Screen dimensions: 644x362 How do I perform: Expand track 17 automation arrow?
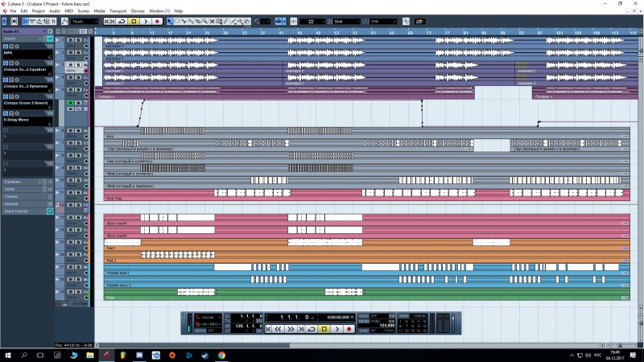point(57,267)
